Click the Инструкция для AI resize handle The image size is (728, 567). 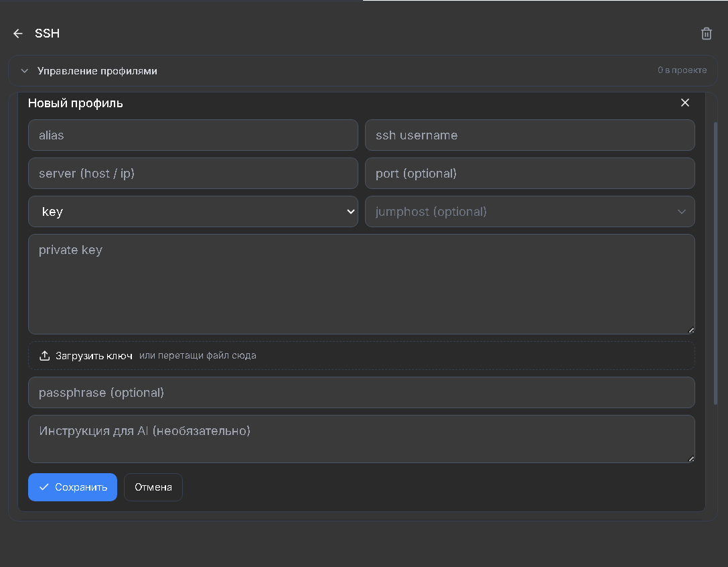[x=691, y=458]
